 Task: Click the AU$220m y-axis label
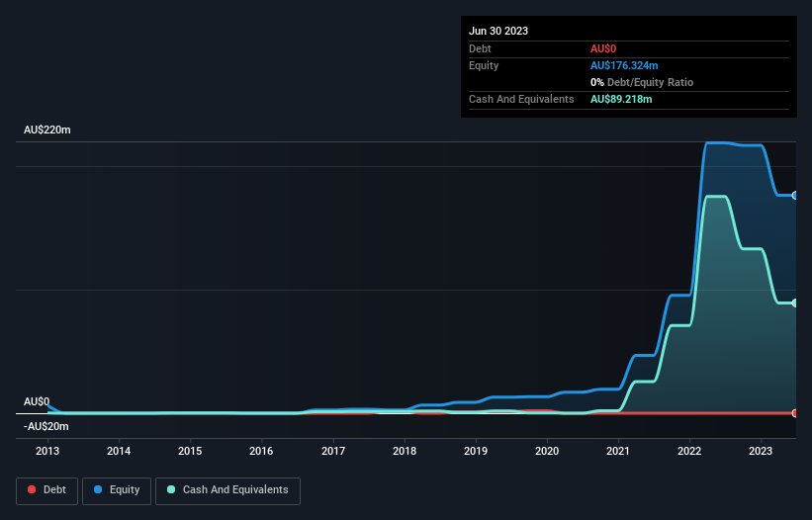[47, 130]
